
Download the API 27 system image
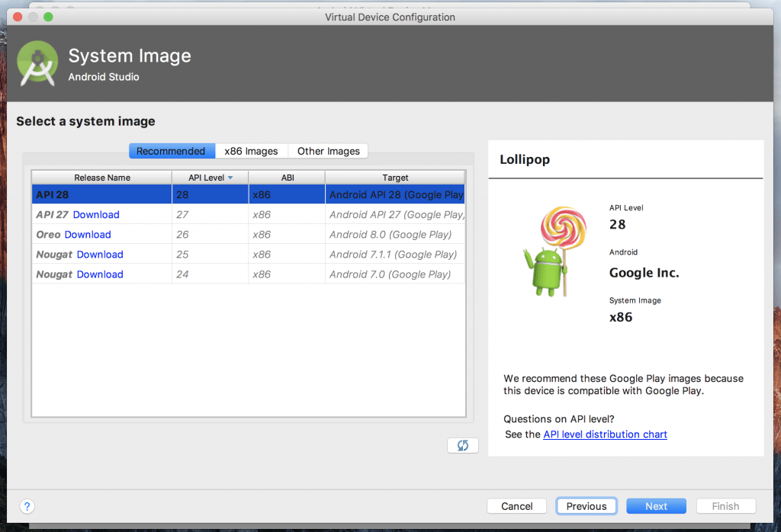96,214
